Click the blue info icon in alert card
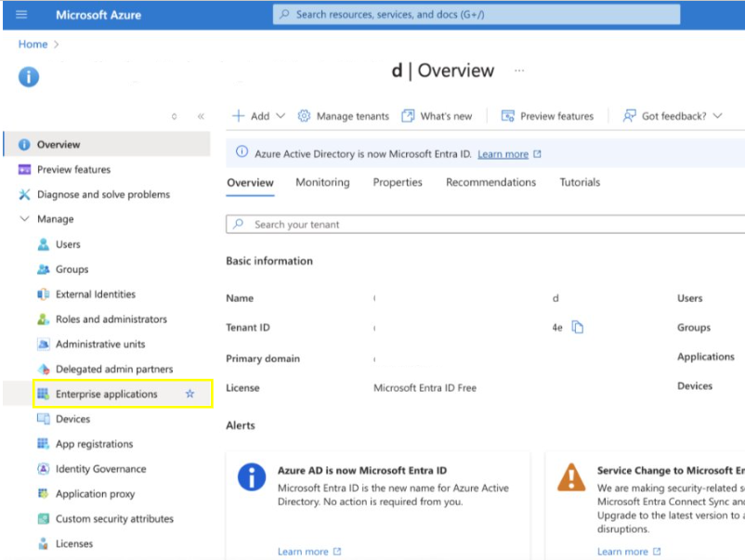745x560 pixels. [x=252, y=476]
